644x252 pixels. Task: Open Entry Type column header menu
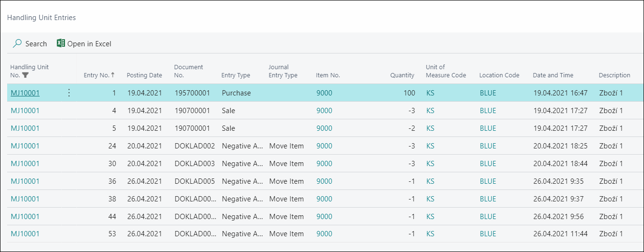click(236, 75)
